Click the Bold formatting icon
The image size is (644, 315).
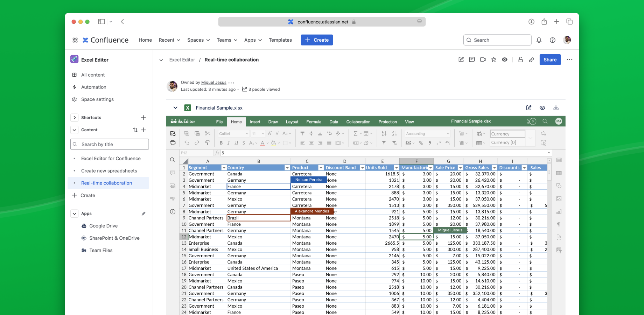221,143
